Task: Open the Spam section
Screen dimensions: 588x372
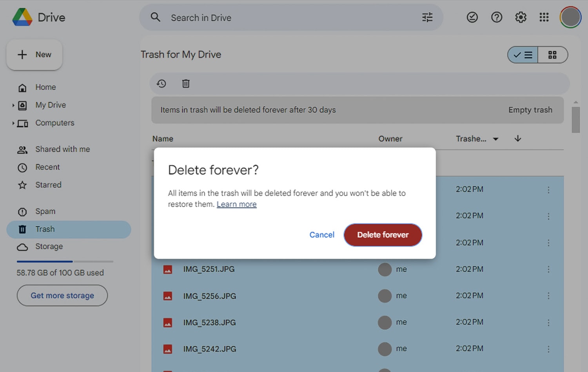Action: click(x=45, y=211)
